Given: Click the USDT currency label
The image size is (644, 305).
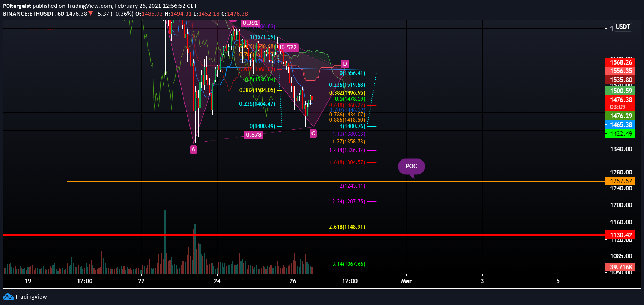Looking at the screenshot, I should click(623, 27).
